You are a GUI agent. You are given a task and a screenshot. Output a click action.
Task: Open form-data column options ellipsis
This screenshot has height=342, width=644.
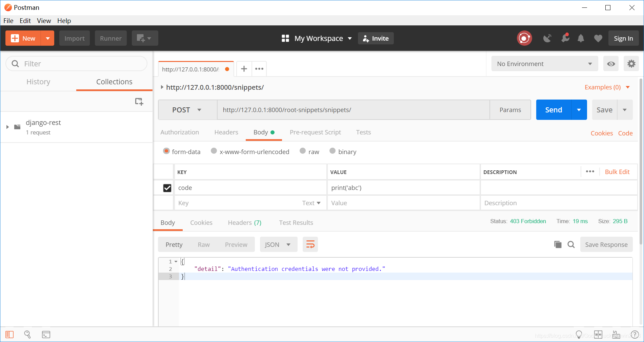coord(590,171)
